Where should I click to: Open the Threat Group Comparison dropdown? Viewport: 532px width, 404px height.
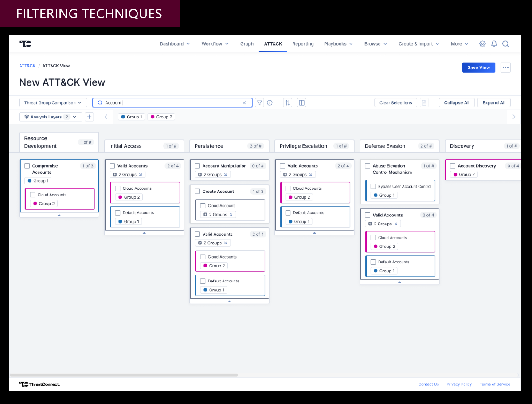pos(53,103)
